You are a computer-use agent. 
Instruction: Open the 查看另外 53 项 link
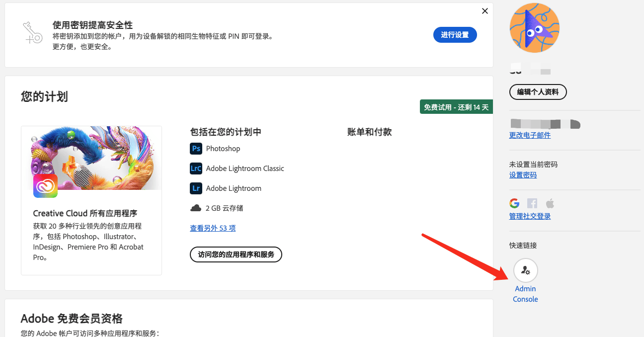[x=213, y=228]
